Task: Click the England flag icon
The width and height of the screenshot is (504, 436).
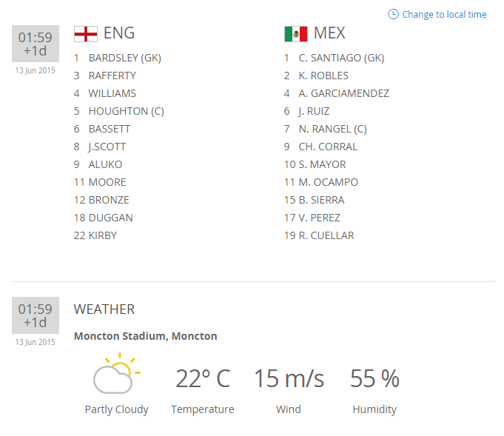Action: (x=85, y=34)
